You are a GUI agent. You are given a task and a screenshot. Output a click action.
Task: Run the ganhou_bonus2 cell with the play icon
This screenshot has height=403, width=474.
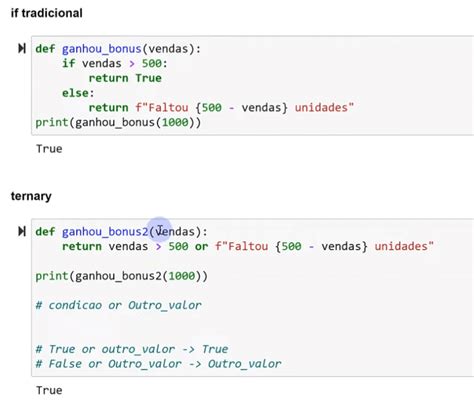(x=22, y=231)
